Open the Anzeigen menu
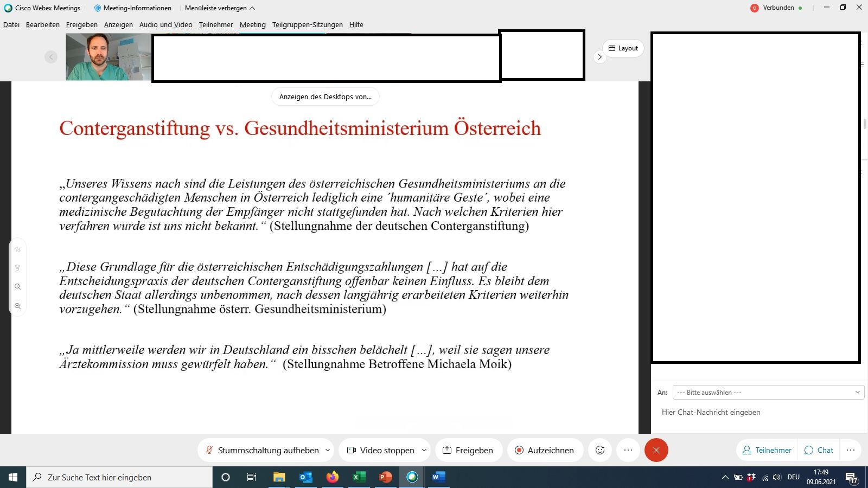This screenshot has width=868, height=488. point(118,24)
